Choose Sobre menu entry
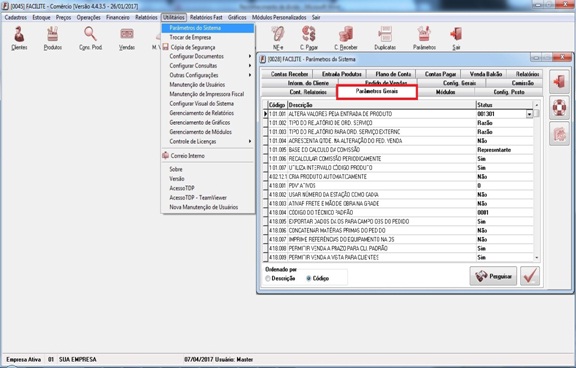Screen dimensions: 576x368 click(208, 169)
